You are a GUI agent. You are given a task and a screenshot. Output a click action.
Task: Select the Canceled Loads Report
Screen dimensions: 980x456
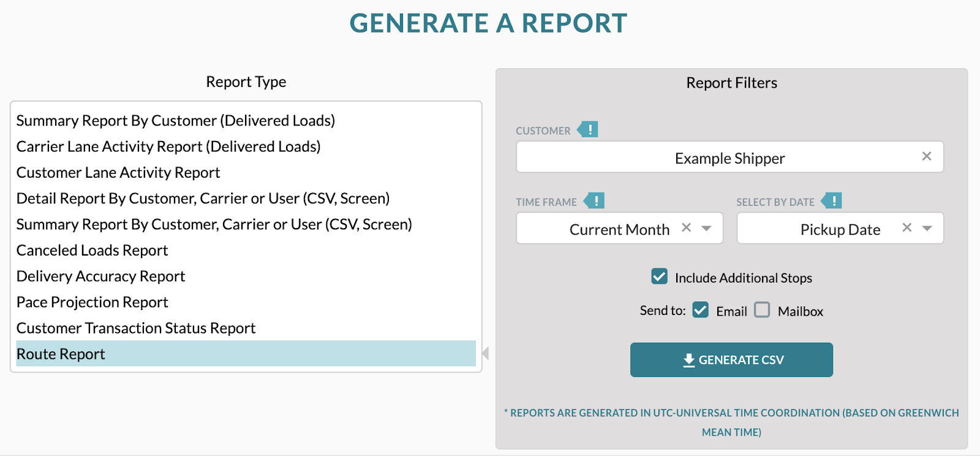coord(92,250)
